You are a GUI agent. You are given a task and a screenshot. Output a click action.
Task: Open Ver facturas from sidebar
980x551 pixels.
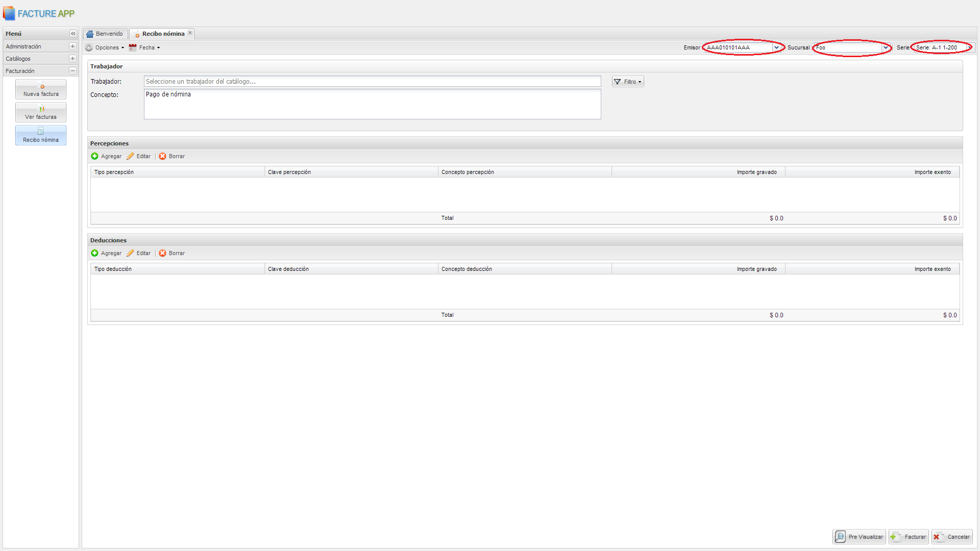pyautogui.click(x=41, y=112)
